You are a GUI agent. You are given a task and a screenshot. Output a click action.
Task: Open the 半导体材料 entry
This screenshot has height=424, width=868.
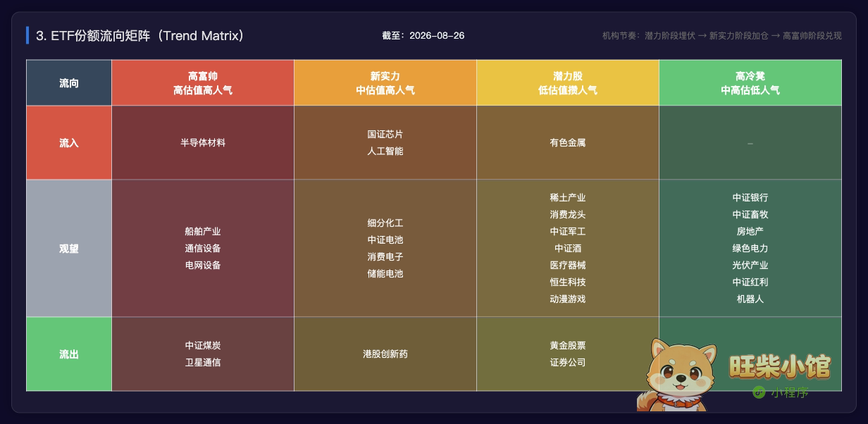click(203, 143)
